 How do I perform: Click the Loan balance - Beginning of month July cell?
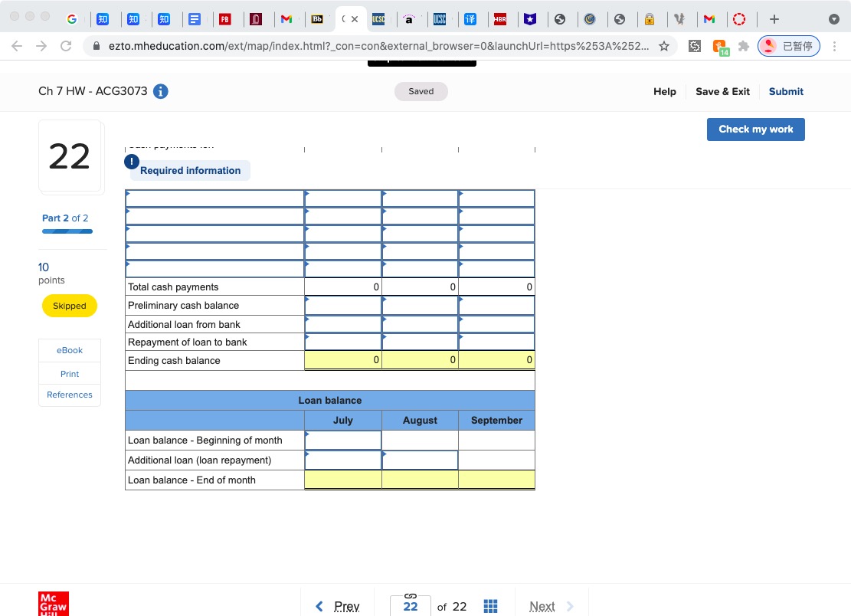click(x=343, y=440)
